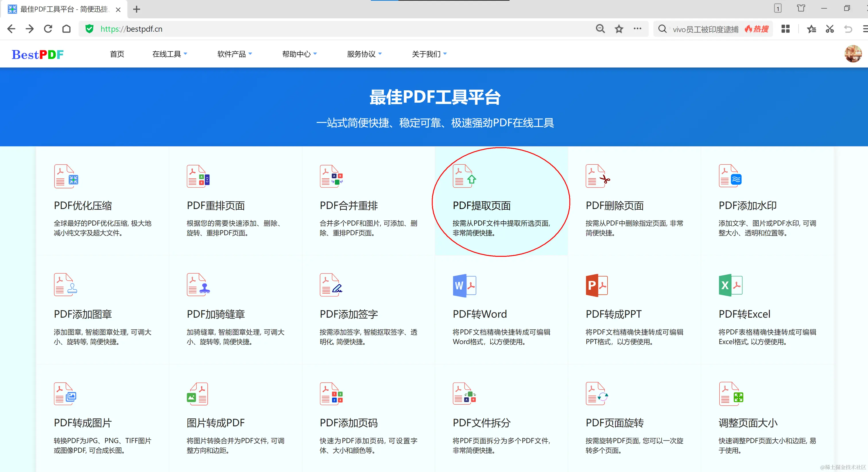Click the PDF添加签字 signature icon

331,285
